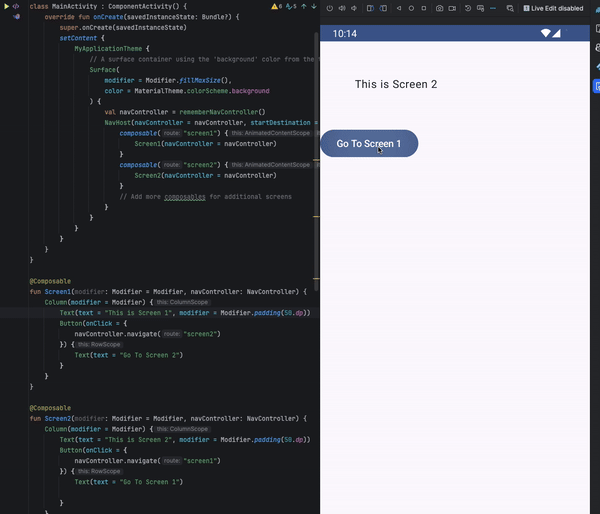Click the emulator volume down icon
The height and width of the screenshot is (514, 600).
coord(355,9)
